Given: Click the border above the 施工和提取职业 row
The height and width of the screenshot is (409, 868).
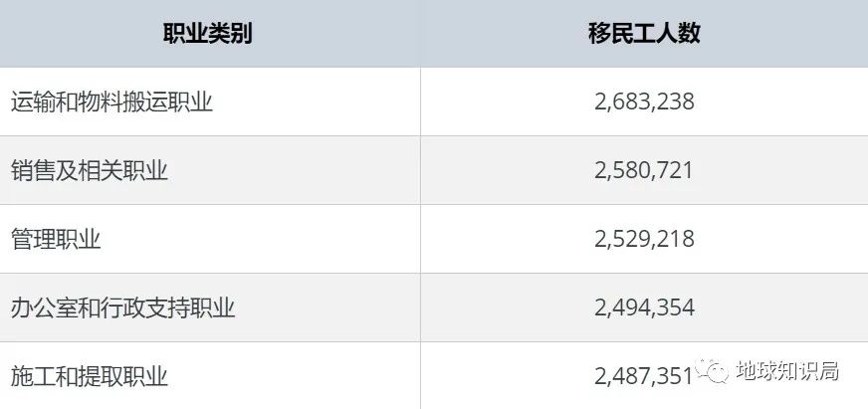Looking at the screenshot, I should pos(209,341).
